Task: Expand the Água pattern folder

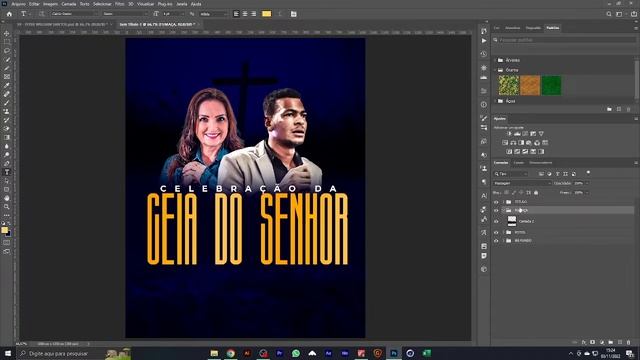Action: coord(496,101)
